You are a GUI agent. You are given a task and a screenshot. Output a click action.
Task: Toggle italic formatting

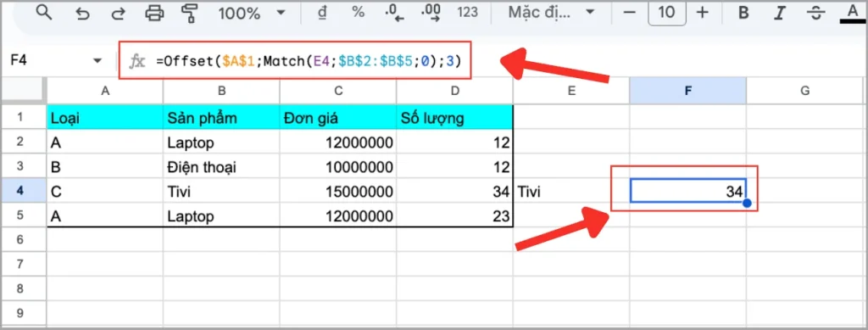point(781,13)
